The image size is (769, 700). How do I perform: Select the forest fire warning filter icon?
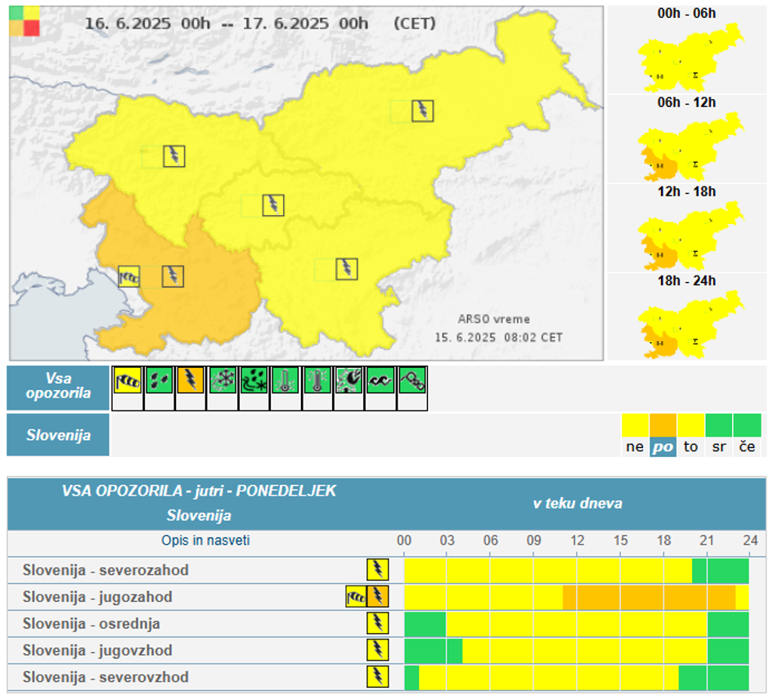coord(349,380)
